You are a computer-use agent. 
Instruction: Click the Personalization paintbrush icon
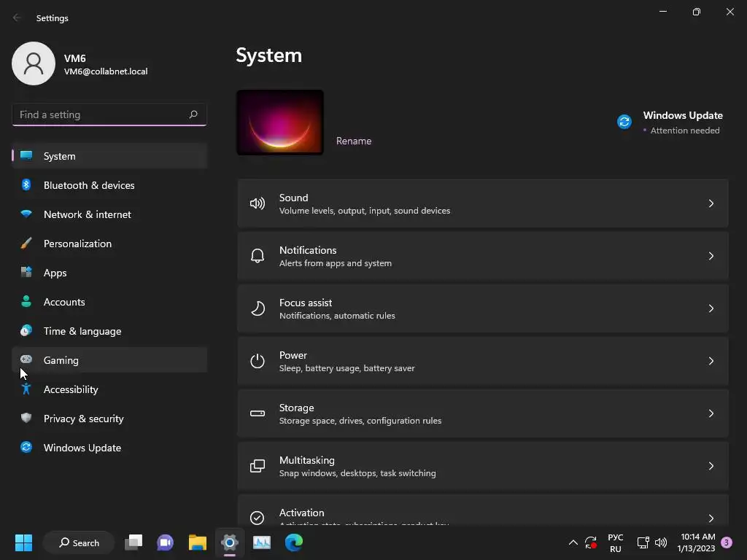(26, 244)
